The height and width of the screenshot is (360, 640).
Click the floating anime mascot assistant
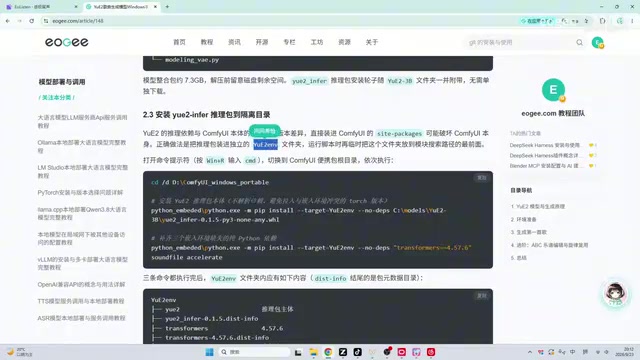pos(616,294)
